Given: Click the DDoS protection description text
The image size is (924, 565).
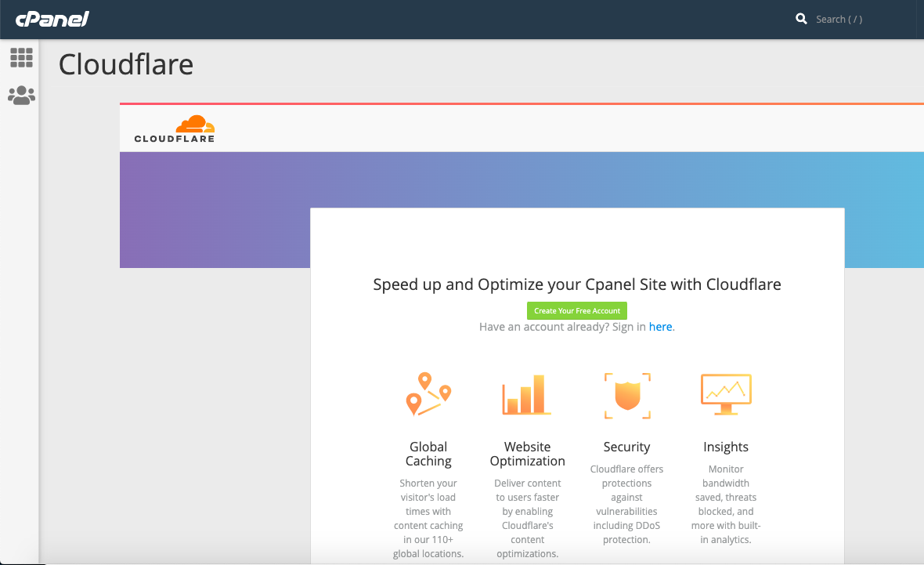Looking at the screenshot, I should (x=626, y=504).
